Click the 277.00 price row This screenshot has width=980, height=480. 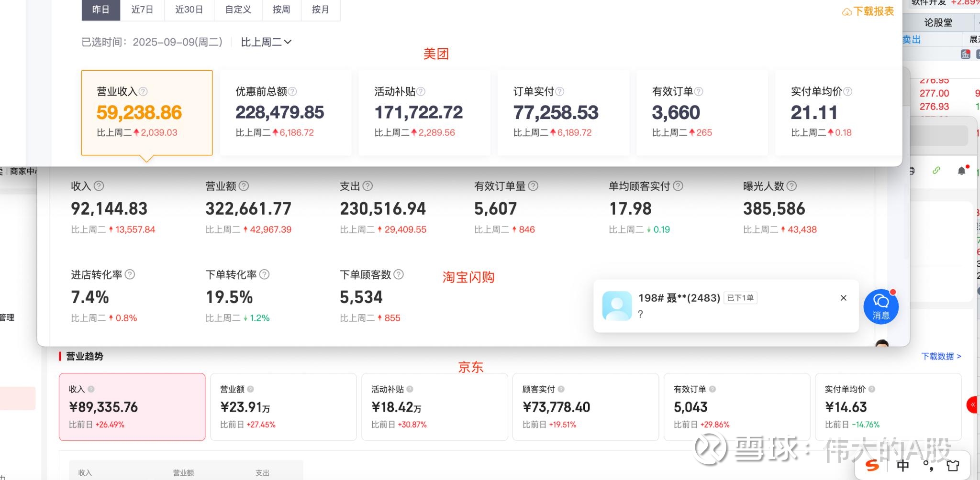click(934, 93)
